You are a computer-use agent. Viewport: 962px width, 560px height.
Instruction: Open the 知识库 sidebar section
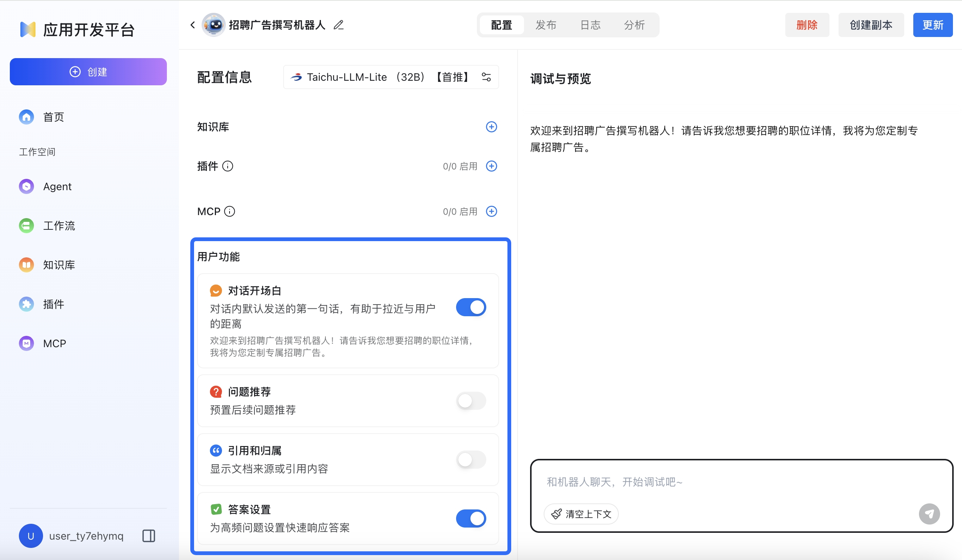(x=59, y=265)
